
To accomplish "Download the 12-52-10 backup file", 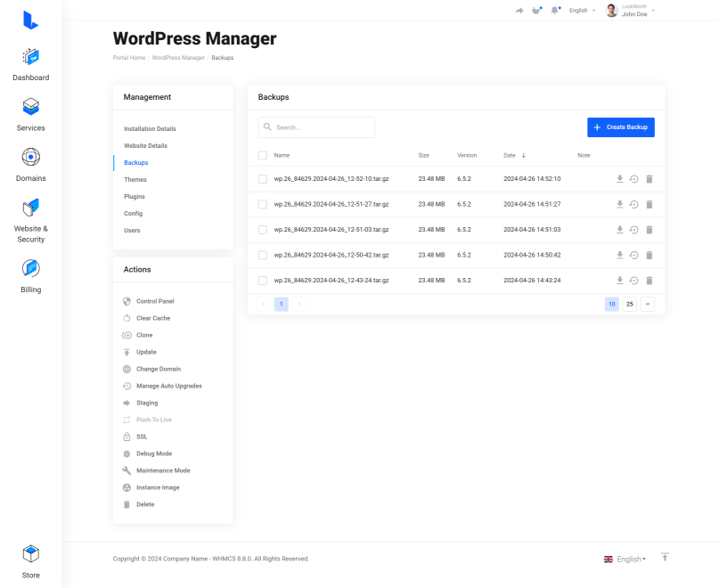I will coord(619,179).
